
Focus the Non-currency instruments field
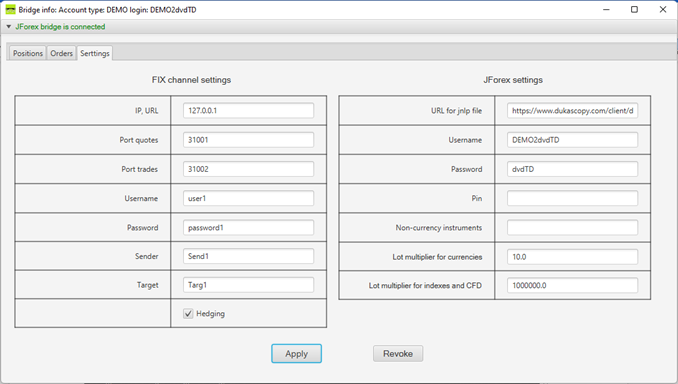[572, 227]
